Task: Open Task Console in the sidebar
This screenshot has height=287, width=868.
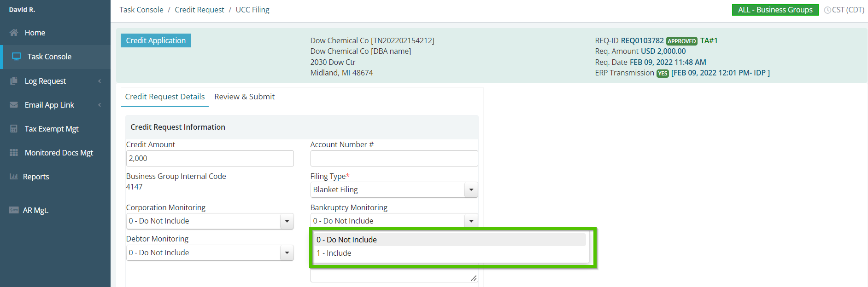Action: pyautogui.click(x=55, y=57)
